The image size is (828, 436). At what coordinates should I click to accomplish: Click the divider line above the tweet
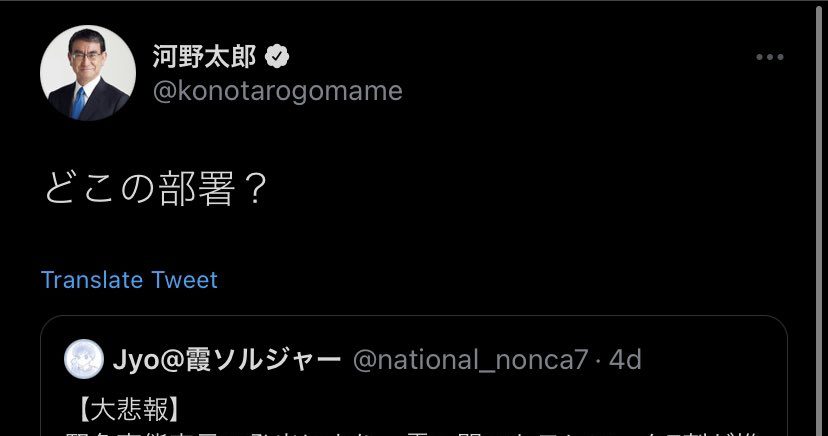[414, 2]
